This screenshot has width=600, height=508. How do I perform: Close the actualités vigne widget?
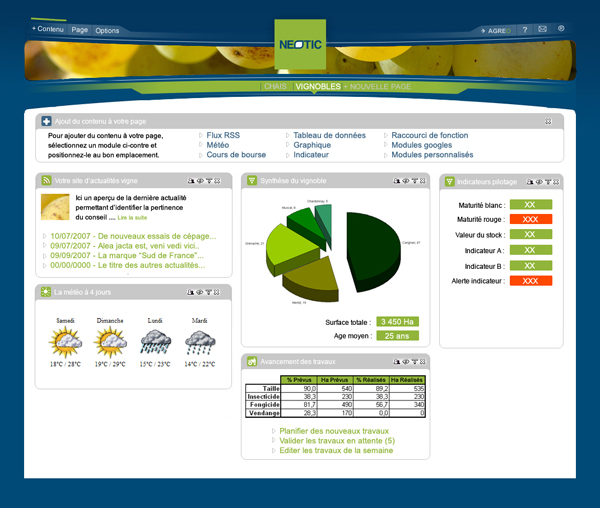click(217, 181)
